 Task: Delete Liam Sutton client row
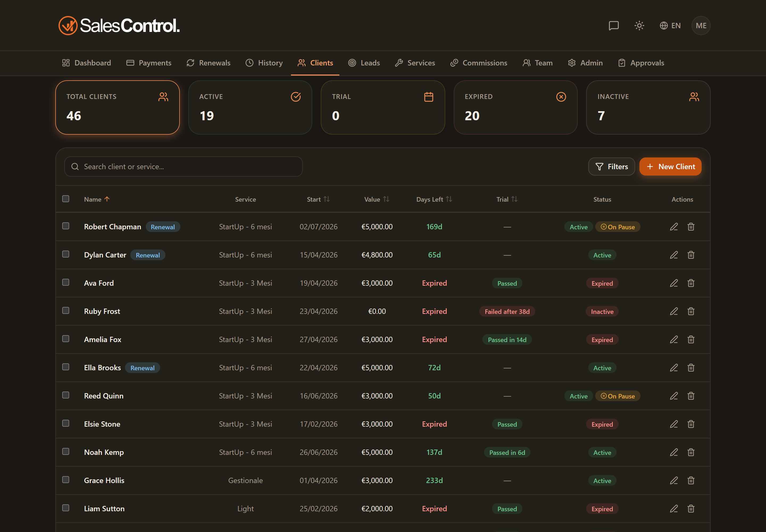click(x=691, y=509)
